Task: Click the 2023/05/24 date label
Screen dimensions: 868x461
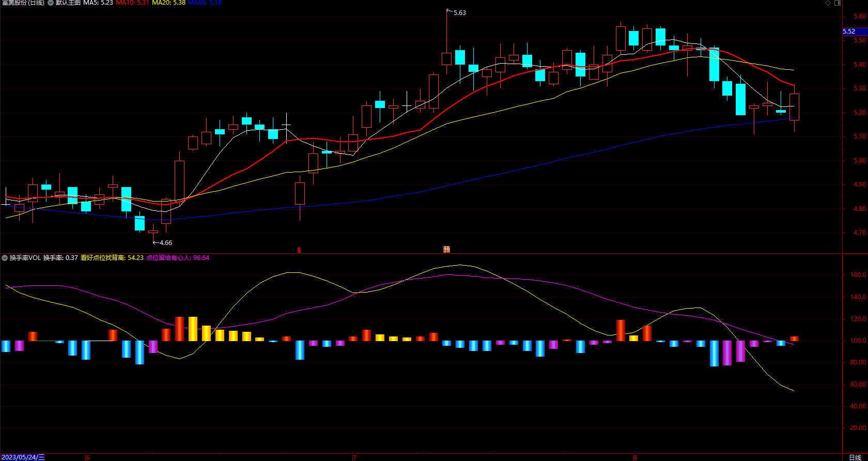Action: 23,457
